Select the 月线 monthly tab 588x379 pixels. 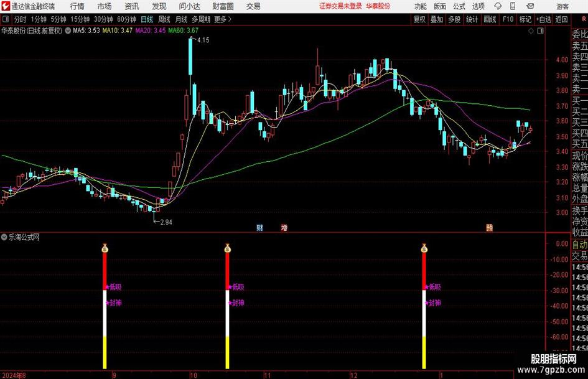(181, 19)
